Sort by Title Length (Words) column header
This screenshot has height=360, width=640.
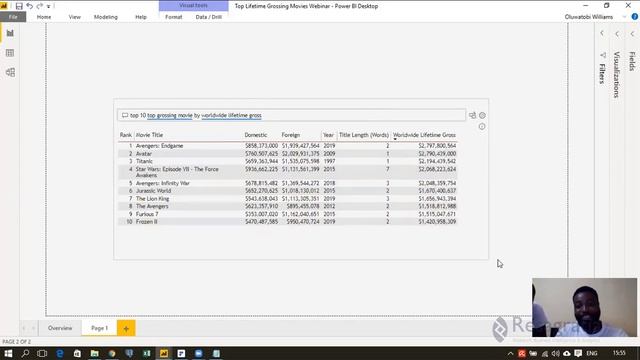pyautogui.click(x=364, y=135)
